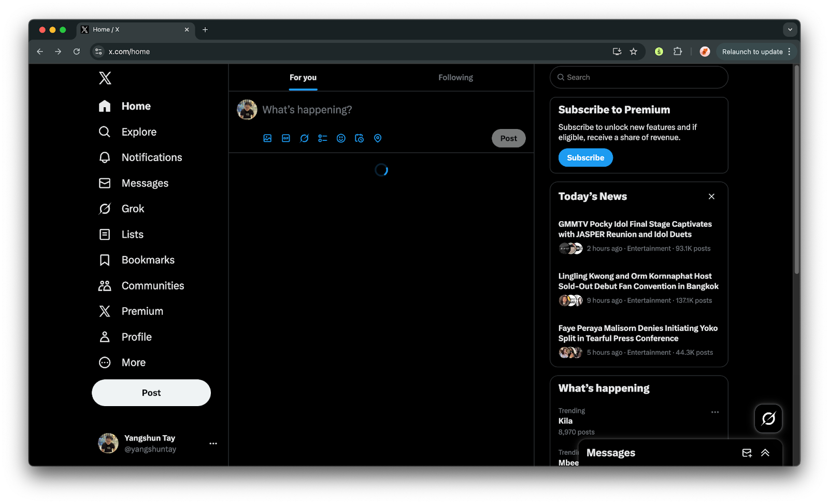Click the new message icon in Messages panel
Image resolution: width=829 pixels, height=504 pixels.
coord(747,452)
